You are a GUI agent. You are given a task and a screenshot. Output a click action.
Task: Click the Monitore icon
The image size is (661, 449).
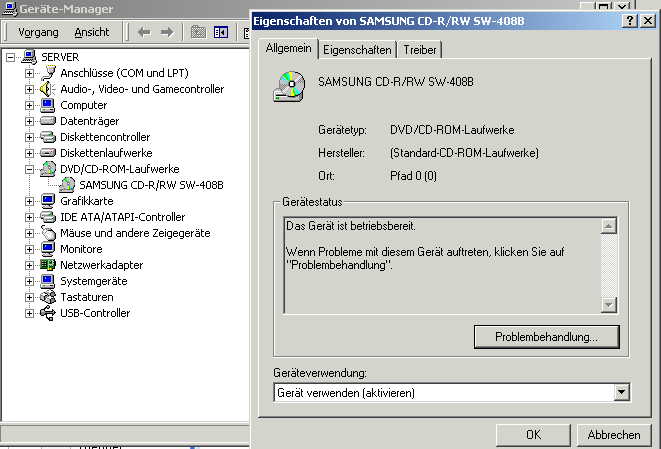tap(48, 249)
